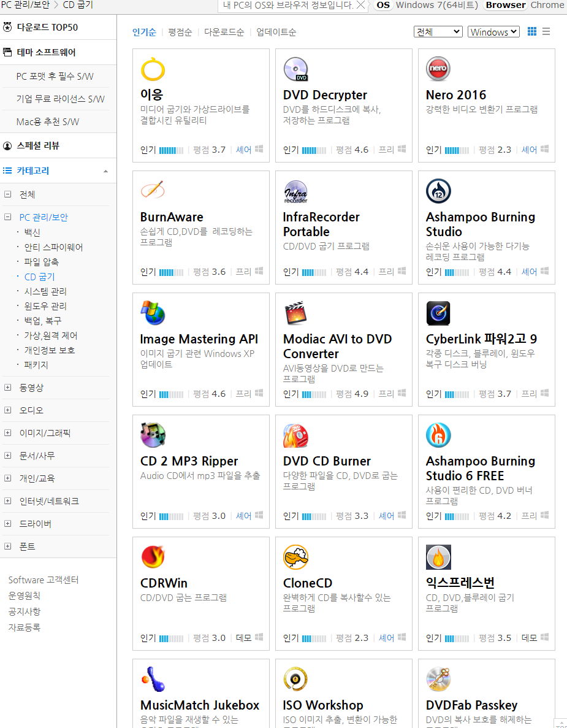Select the 백신 subcategory

tap(32, 232)
